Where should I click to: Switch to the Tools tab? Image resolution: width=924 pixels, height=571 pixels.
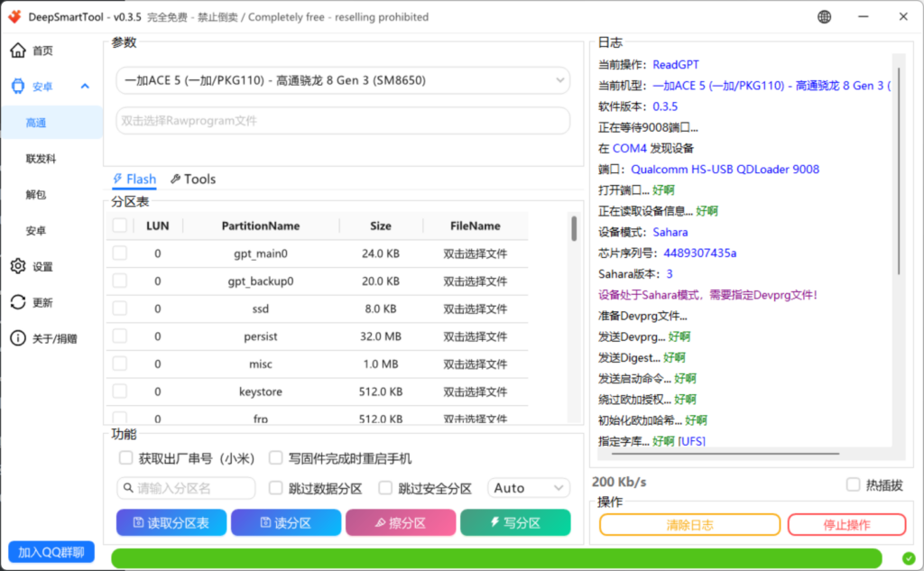(193, 179)
